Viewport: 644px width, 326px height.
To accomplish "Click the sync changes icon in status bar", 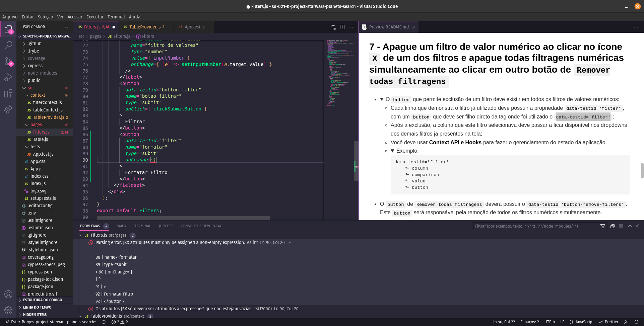I will (104, 322).
